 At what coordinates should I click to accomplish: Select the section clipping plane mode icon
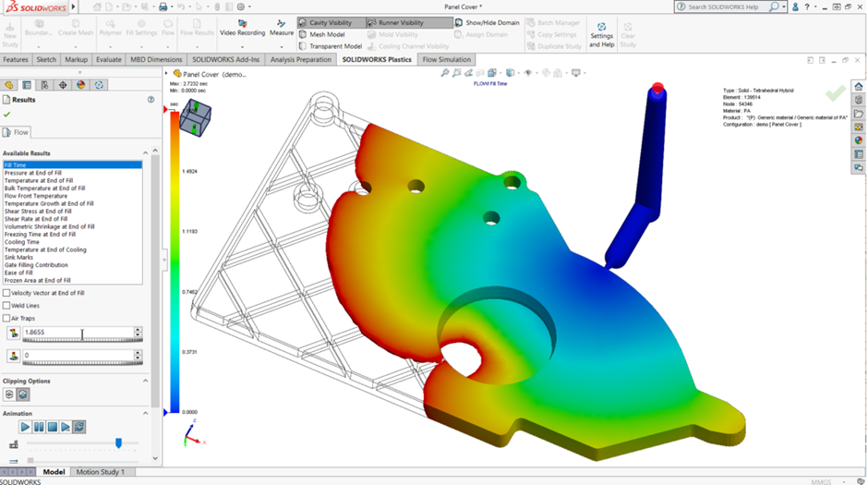(9, 394)
